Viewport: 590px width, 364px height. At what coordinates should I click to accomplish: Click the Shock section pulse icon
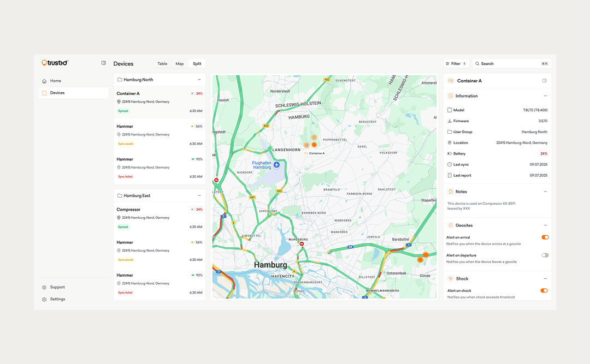click(450, 279)
